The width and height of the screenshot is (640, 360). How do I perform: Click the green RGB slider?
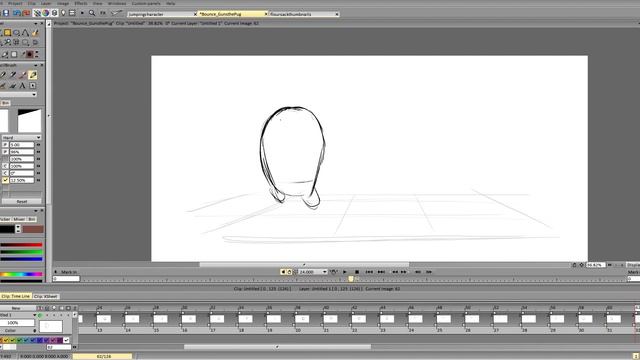[x=21, y=252]
